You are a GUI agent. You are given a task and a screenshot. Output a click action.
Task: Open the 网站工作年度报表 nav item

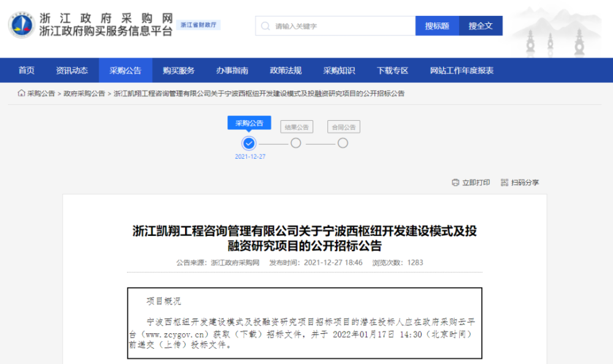pos(462,70)
